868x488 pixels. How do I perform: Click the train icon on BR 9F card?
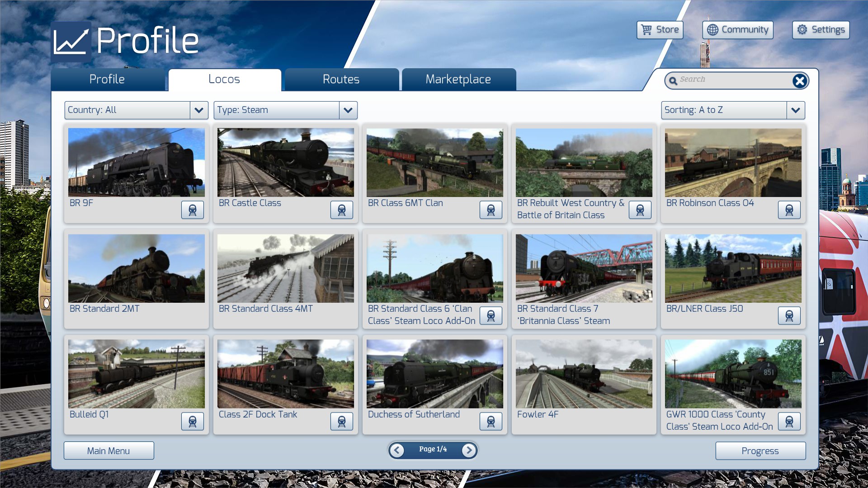coord(193,210)
